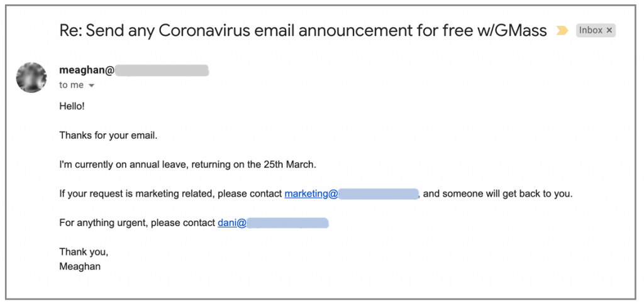Screen dimensions: 644x306
Task: Open the marketing@ email link
Action: [311, 194]
